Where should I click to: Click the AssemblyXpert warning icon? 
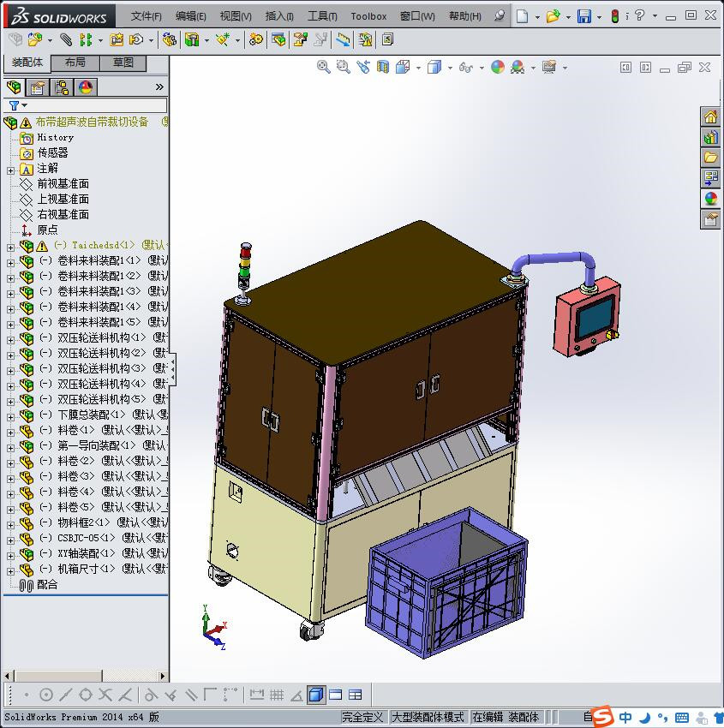(x=366, y=40)
